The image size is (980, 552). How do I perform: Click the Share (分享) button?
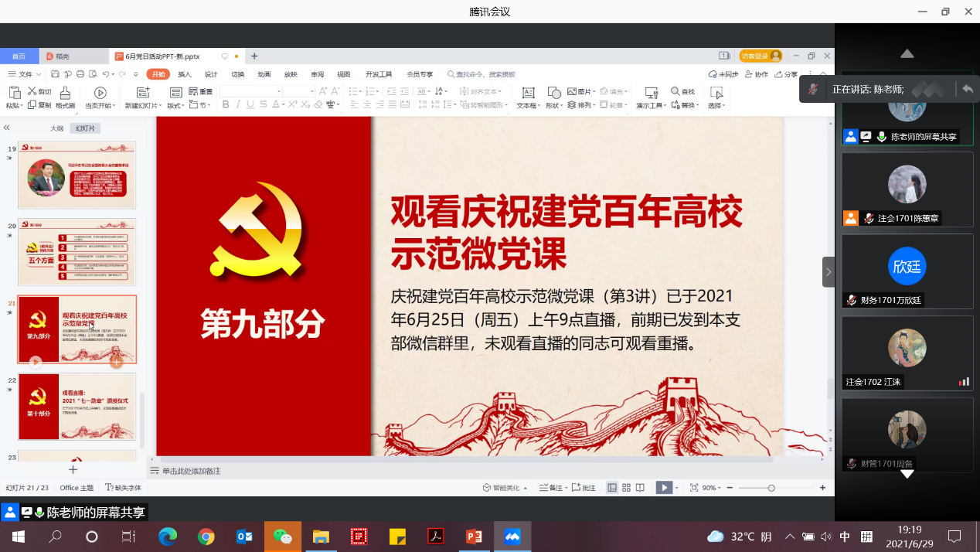787,74
